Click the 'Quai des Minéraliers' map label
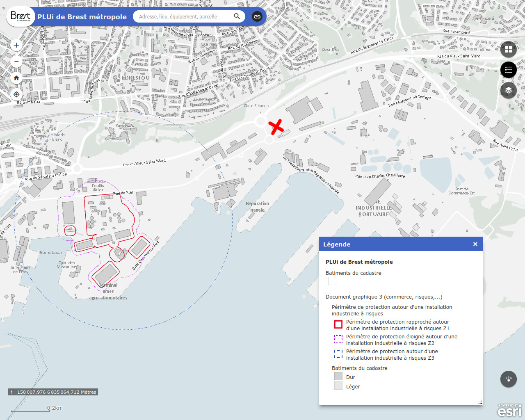 [67, 265]
